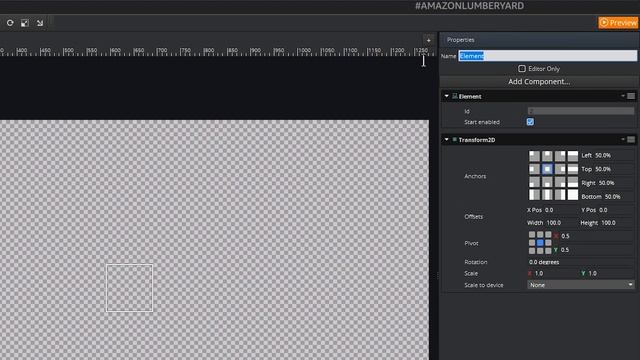Open the Scale to device dropdown
The height and width of the screenshot is (360, 640).
click(x=581, y=285)
